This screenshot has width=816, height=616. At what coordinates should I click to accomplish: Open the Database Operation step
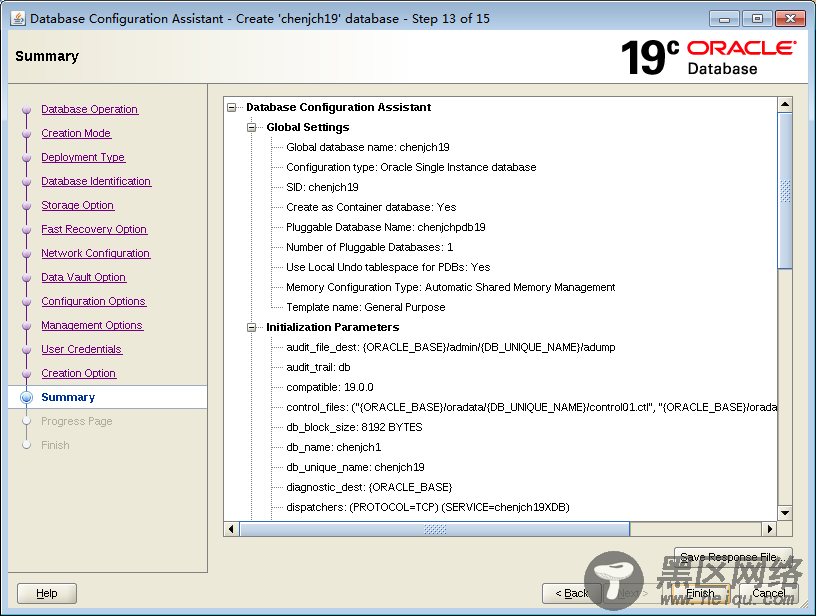(x=90, y=109)
